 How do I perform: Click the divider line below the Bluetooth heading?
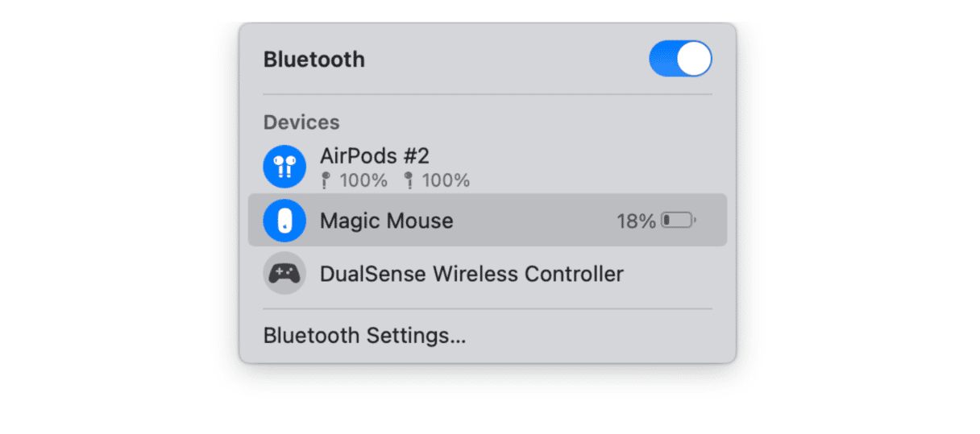488,94
